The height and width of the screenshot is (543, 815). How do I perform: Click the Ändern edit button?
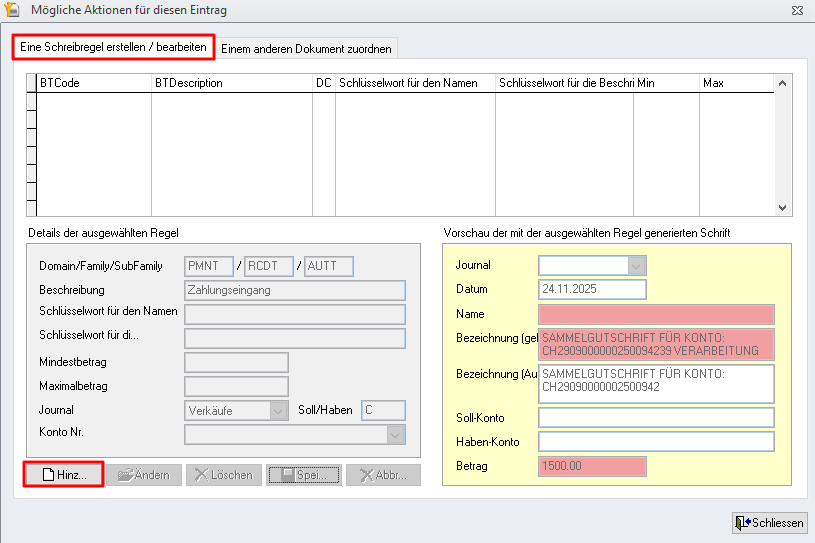pos(143,475)
